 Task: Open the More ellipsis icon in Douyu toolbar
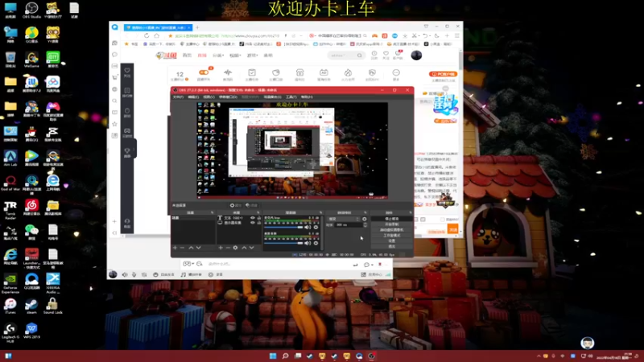coord(396,72)
